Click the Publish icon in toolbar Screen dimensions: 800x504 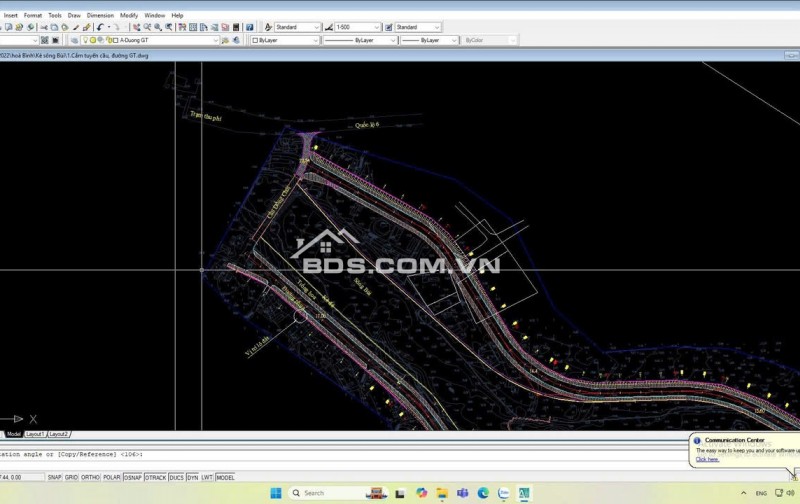19,27
